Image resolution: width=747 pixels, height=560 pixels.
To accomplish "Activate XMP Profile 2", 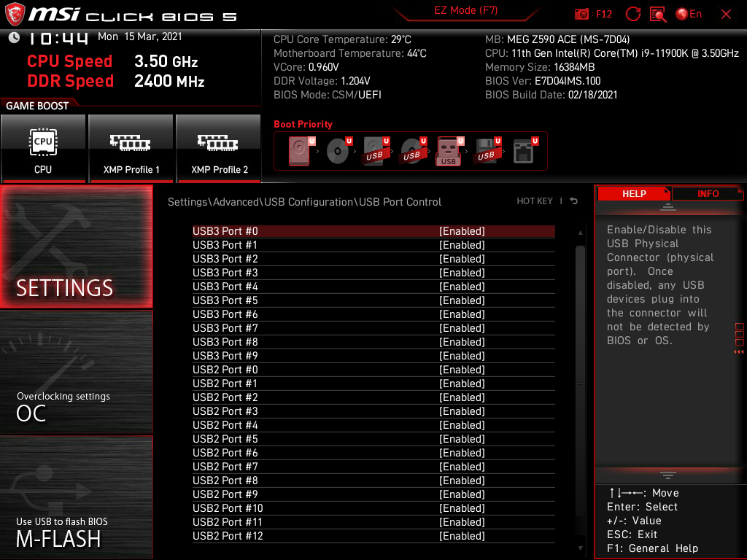I will [x=219, y=148].
